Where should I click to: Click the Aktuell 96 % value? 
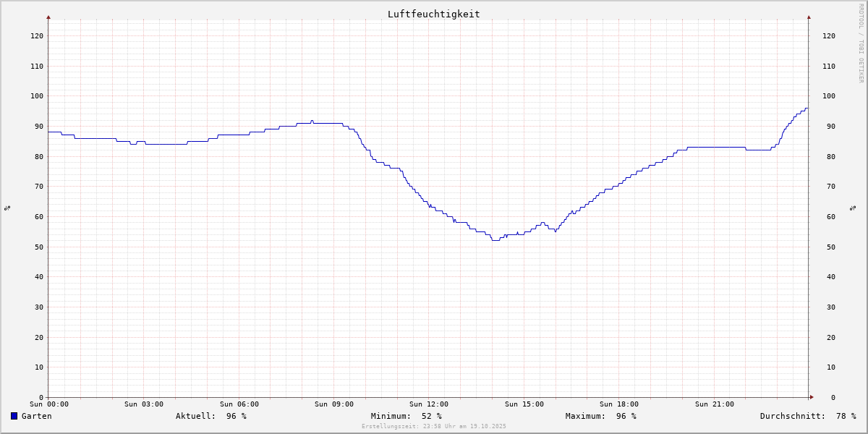point(210,416)
